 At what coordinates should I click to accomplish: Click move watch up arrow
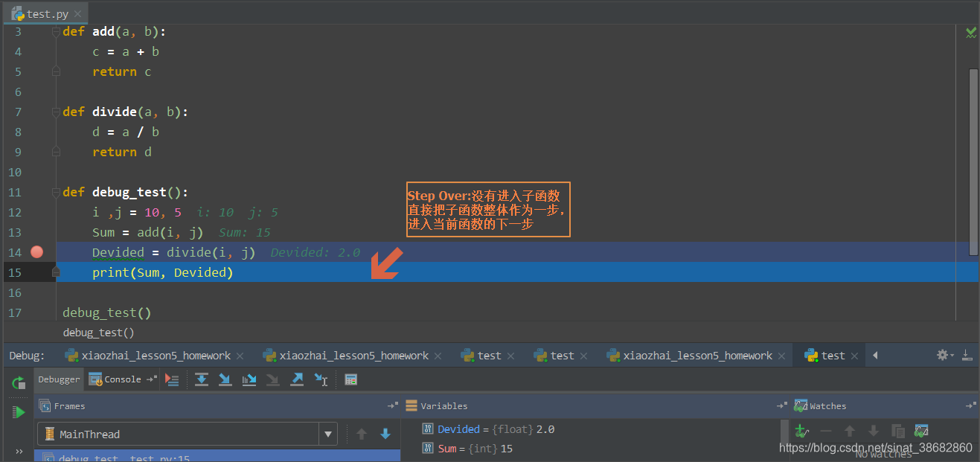[x=850, y=431]
